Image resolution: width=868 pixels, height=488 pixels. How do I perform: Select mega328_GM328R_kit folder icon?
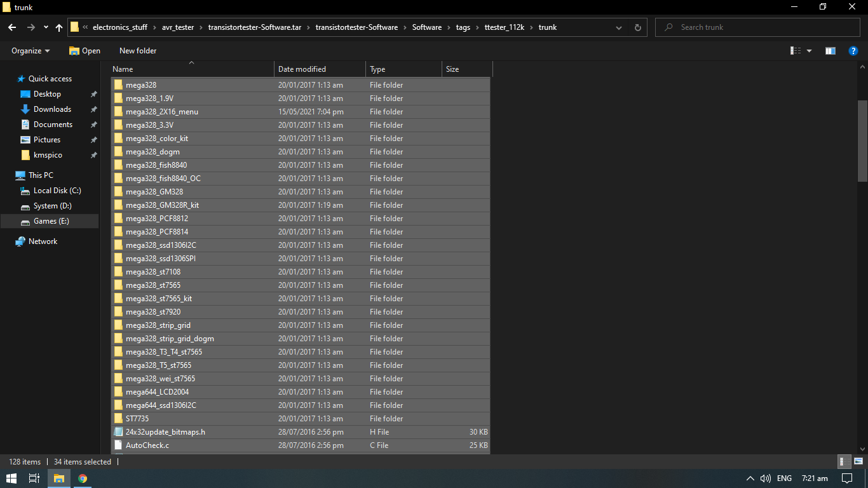[x=118, y=205]
